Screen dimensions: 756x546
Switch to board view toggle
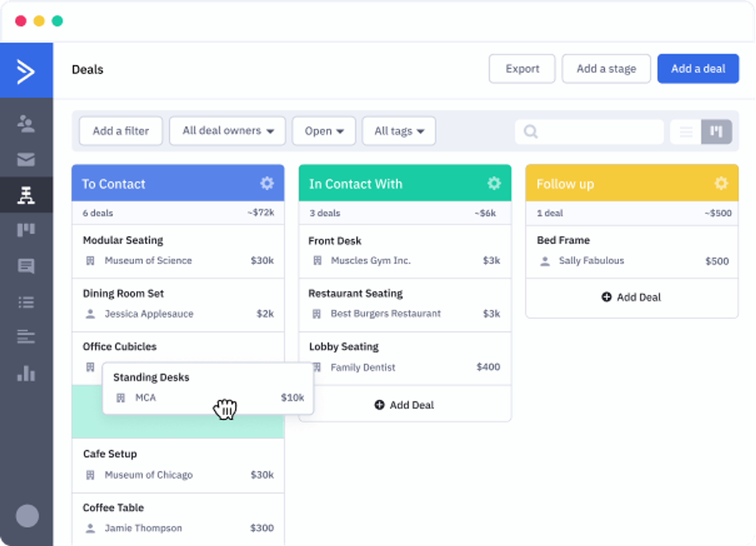[716, 131]
